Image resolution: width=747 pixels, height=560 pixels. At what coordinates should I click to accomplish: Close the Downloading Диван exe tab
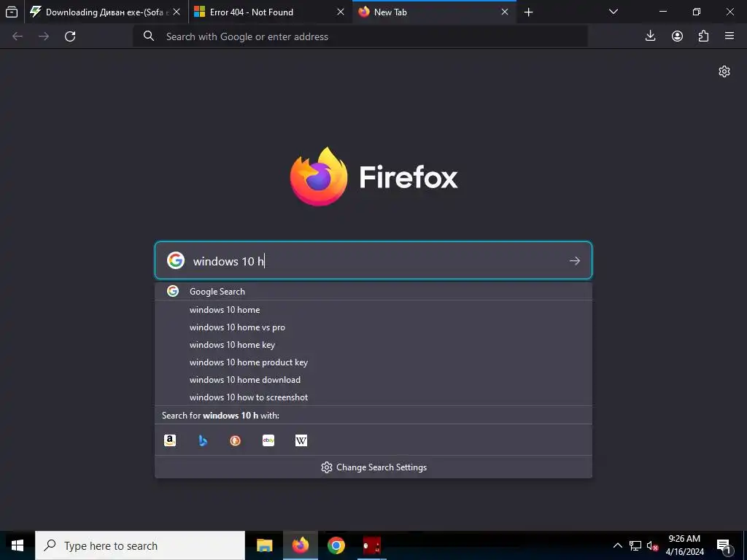coord(177,12)
